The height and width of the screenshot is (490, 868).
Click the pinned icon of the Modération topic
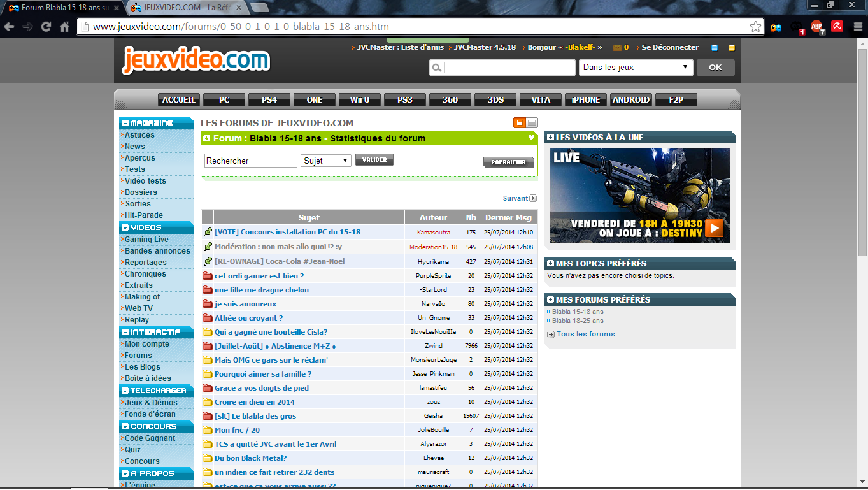pyautogui.click(x=208, y=247)
